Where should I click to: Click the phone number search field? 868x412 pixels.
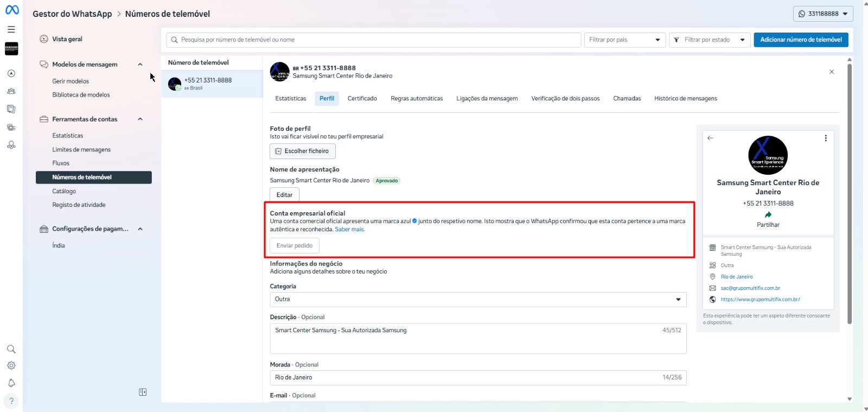tap(373, 40)
